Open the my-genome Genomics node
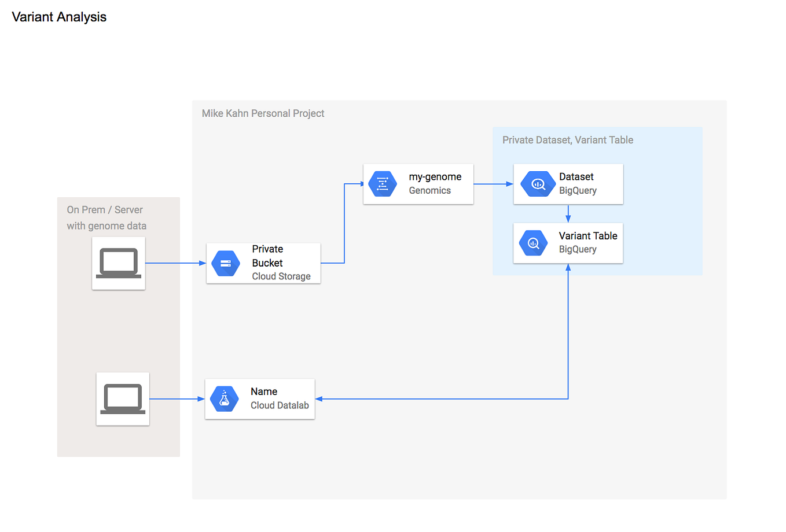The width and height of the screenshot is (786, 532). pyautogui.click(x=418, y=184)
